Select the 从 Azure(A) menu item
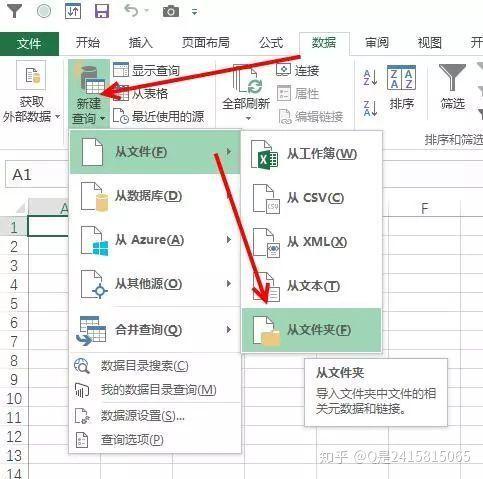The image size is (483, 479). pos(155,240)
